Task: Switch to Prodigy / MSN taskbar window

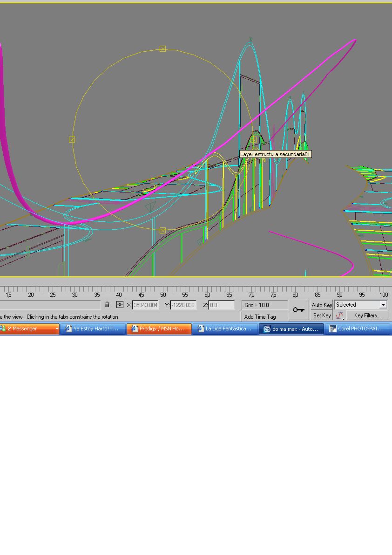Action: coord(159,329)
